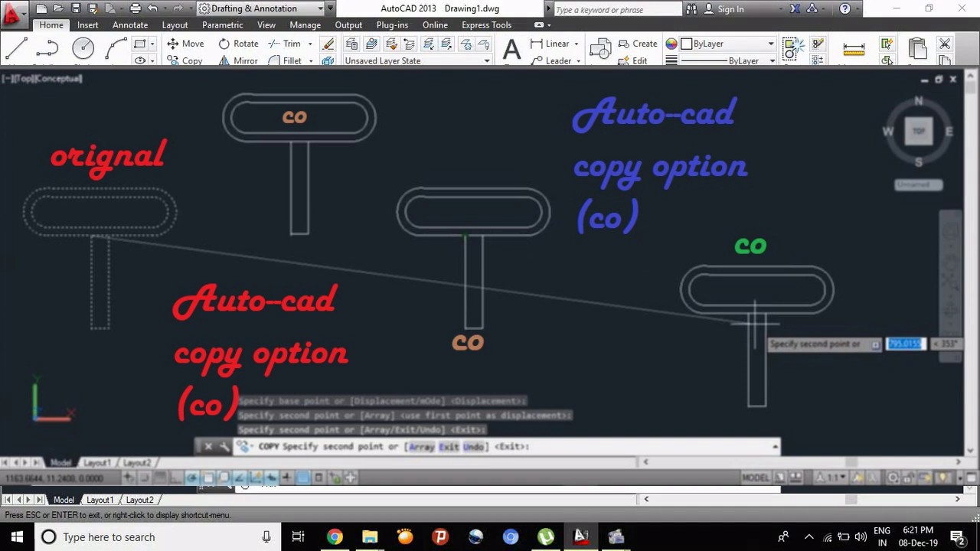The height and width of the screenshot is (551, 980).
Task: Choose the Exit option in the command line
Action: click(448, 447)
